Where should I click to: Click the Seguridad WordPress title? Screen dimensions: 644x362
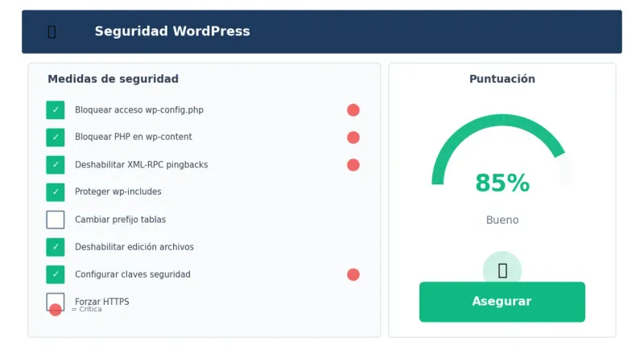coord(172,31)
